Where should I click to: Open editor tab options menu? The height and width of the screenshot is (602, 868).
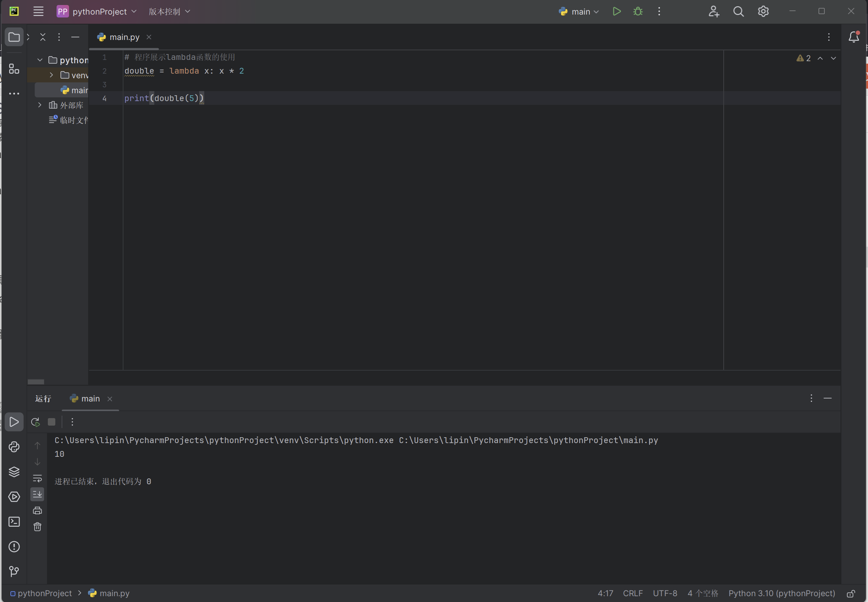click(x=829, y=37)
